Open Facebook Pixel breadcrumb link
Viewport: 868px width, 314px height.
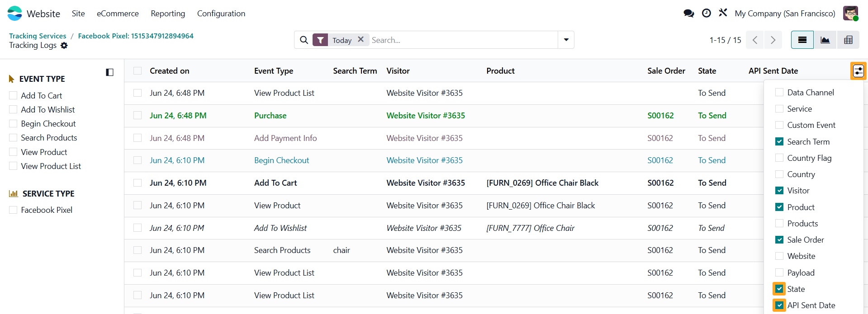[x=136, y=36]
